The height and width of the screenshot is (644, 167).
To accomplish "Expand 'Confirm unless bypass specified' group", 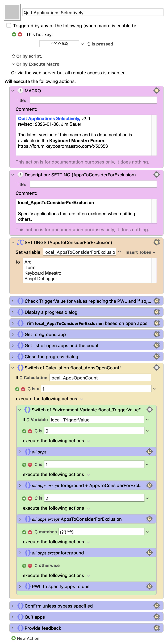I will click(13, 606).
